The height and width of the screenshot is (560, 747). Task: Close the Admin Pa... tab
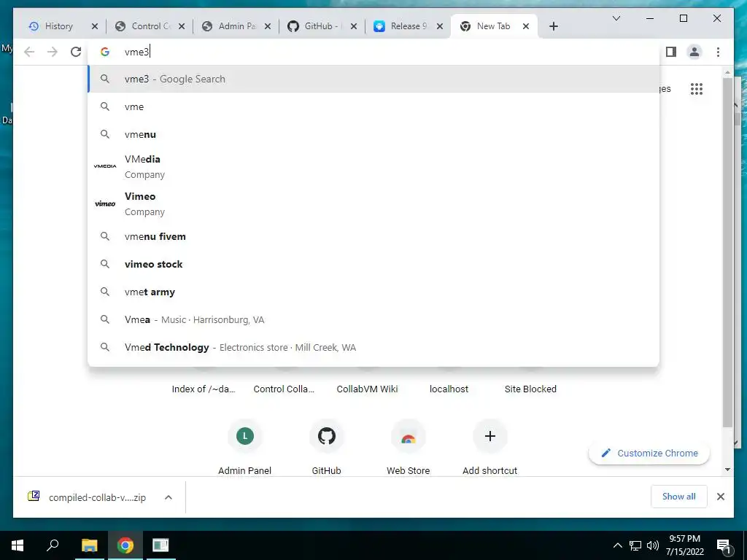(x=267, y=27)
